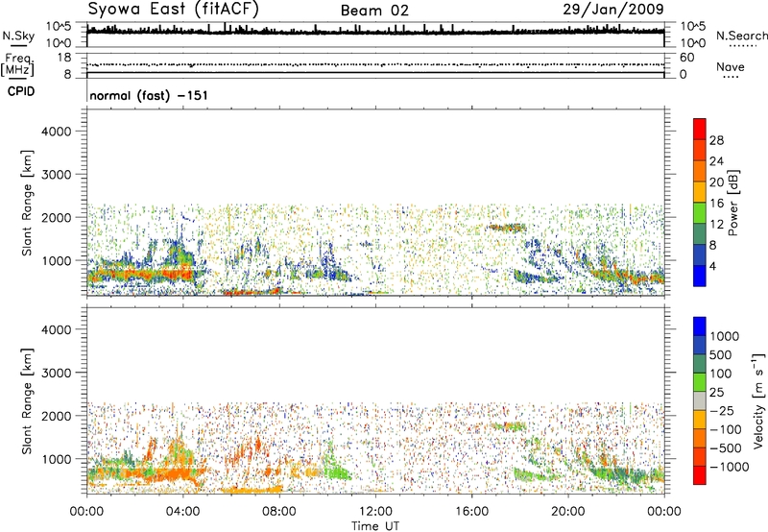The height and width of the screenshot is (532, 768).
Task: Click the '28' power colorbar tick value
Action: coord(716,140)
